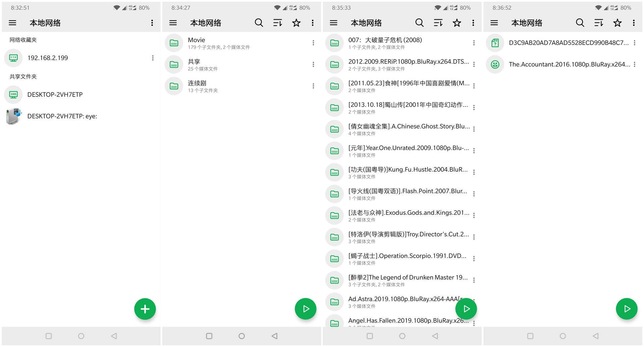Screen dimensions: 644x347
Task: Toggle the favorites star in the toolbar
Action: point(296,23)
